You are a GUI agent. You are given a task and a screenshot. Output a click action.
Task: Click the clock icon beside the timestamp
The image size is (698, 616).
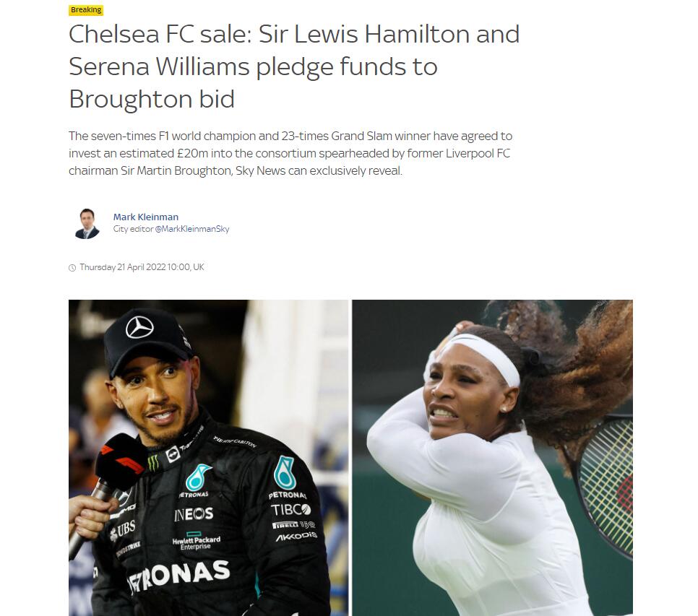72,268
